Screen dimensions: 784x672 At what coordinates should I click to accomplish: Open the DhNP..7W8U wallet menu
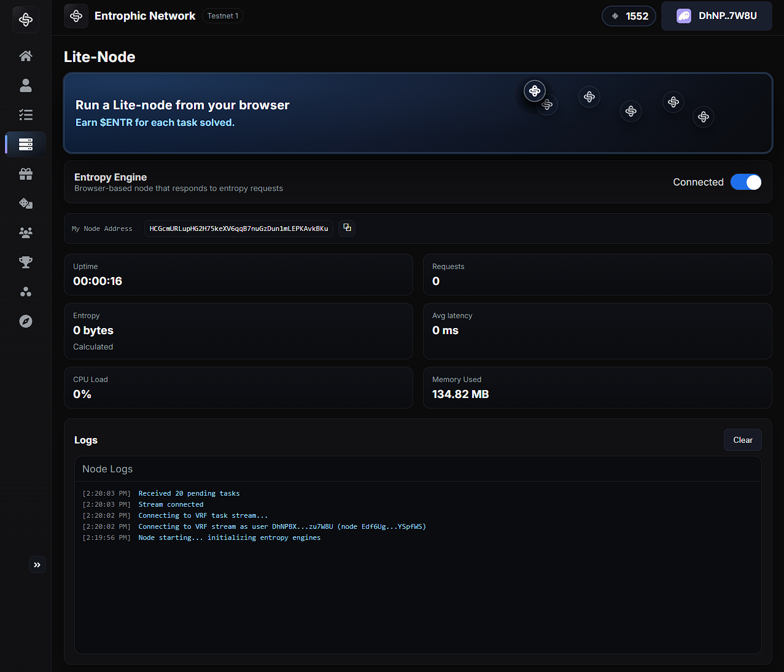point(716,16)
